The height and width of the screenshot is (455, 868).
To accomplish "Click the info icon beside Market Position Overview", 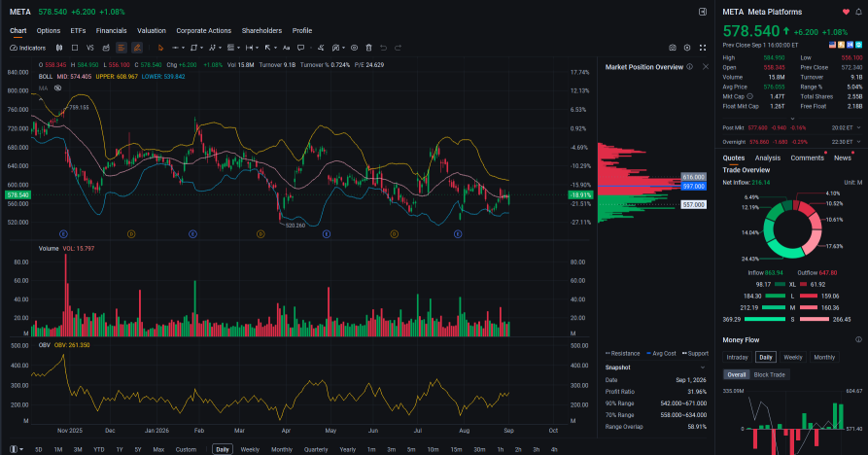I will 690,67.
